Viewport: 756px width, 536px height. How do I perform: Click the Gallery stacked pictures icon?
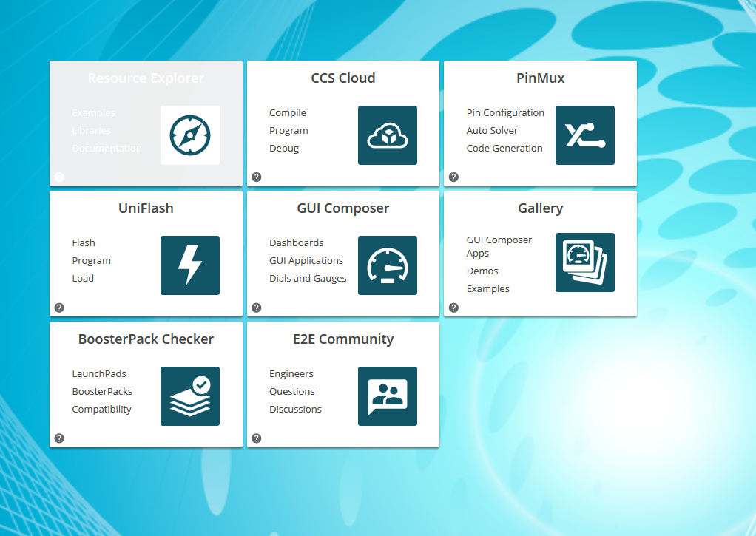585,262
